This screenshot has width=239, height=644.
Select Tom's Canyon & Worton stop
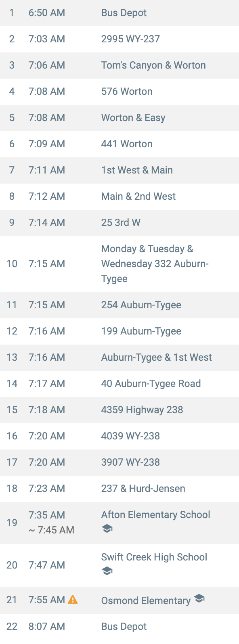(x=119, y=65)
